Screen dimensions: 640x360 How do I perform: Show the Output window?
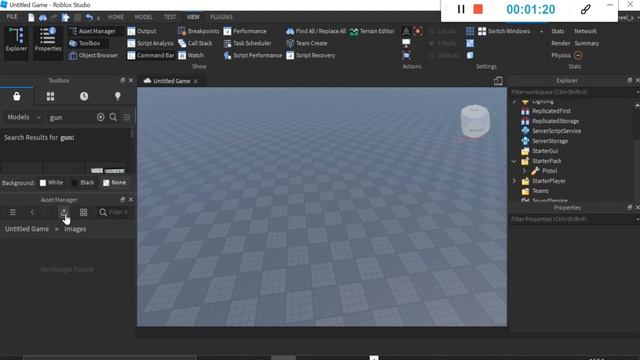point(142,31)
